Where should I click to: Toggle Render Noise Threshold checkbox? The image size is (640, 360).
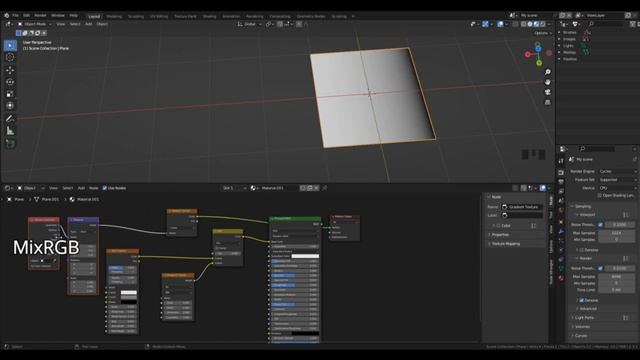point(600,268)
